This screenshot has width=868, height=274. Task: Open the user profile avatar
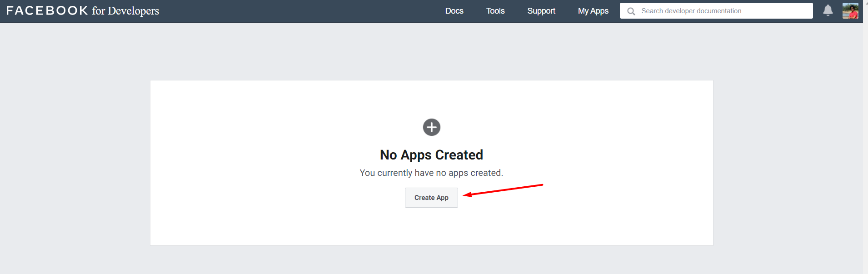click(x=850, y=11)
